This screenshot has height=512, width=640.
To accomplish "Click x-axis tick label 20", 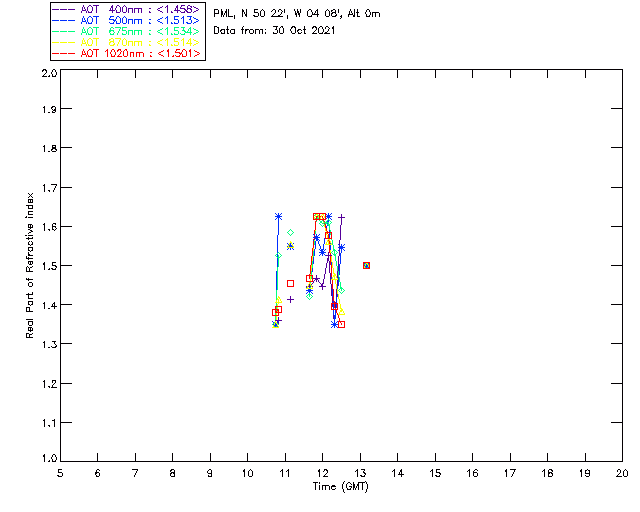I will [x=622, y=473].
